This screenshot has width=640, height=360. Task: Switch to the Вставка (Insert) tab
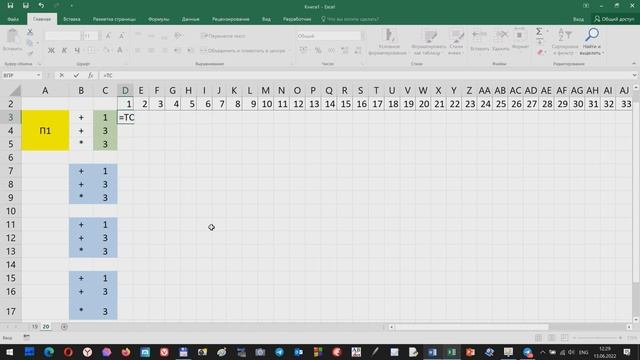72,19
